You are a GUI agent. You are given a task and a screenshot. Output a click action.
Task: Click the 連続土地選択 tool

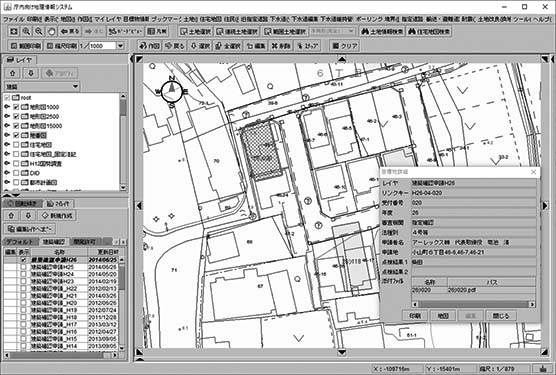(x=238, y=32)
